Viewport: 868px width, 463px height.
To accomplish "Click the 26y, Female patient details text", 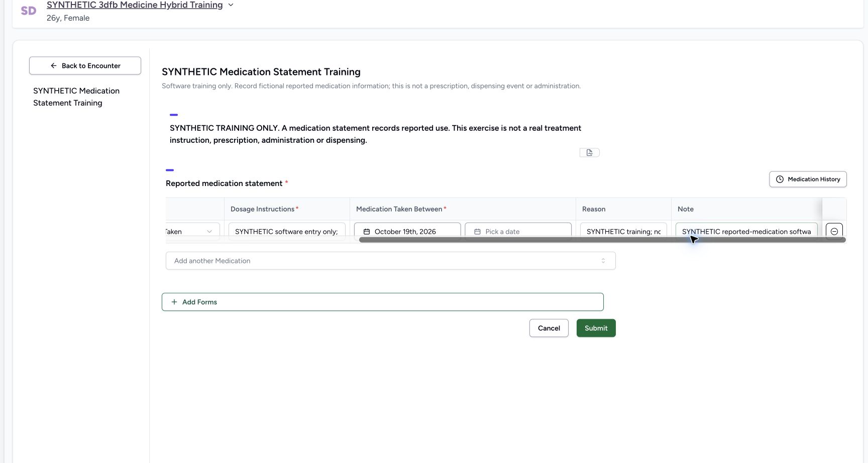I will coord(68,18).
